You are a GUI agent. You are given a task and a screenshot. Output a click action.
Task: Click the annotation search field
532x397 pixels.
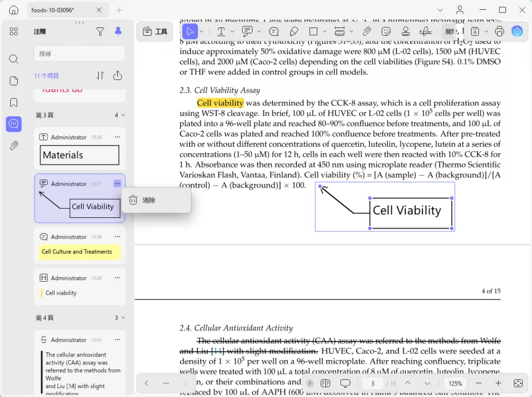(79, 53)
